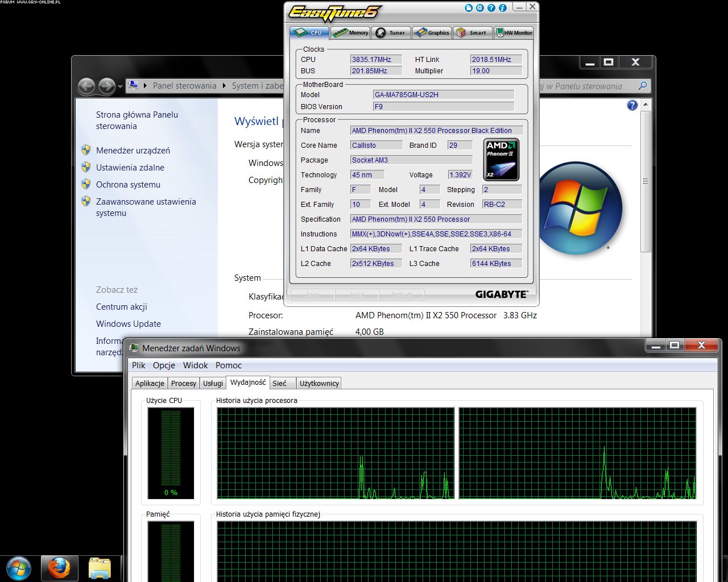The width and height of the screenshot is (728, 582).
Task: Click the Default button in EasyTune6
Action: 402,294
